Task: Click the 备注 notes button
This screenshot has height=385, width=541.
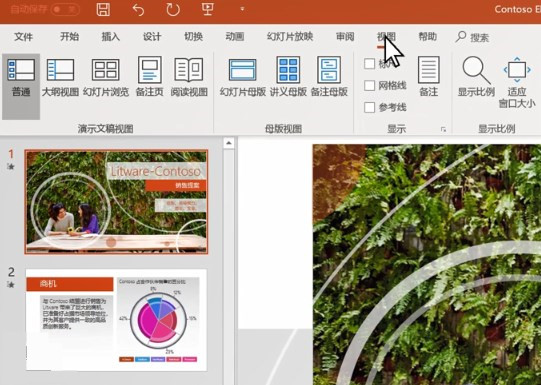Action: 429,77
